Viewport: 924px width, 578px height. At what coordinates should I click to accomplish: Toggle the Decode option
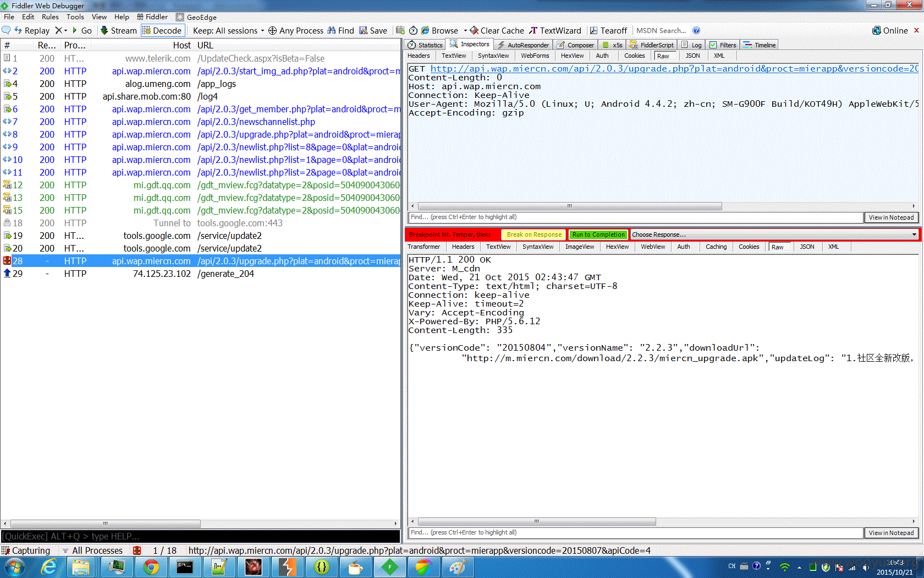tap(162, 30)
